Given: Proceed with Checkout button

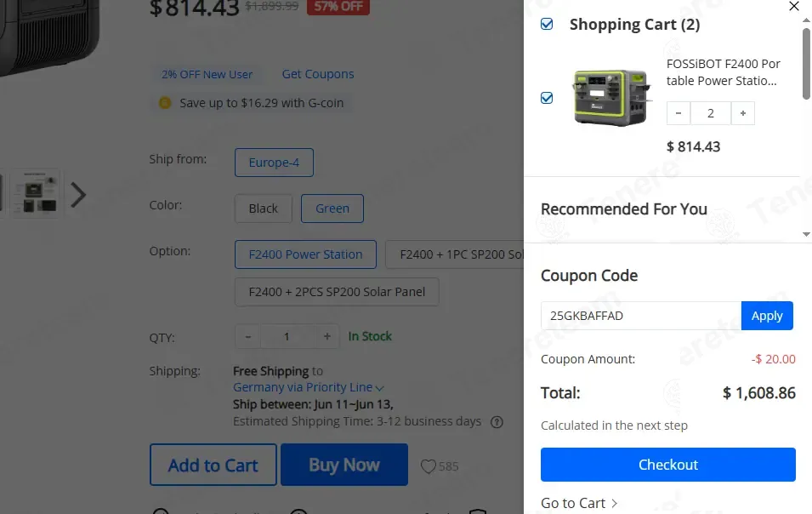Looking at the screenshot, I should click(x=668, y=465).
